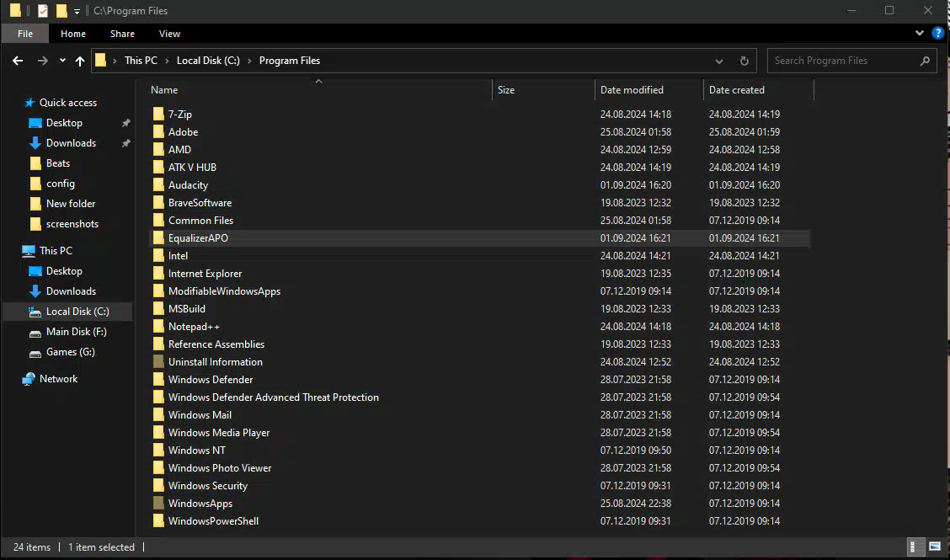Open the root location breadcrumb chevron
Viewport: 950px width, 560px height.
click(x=115, y=61)
